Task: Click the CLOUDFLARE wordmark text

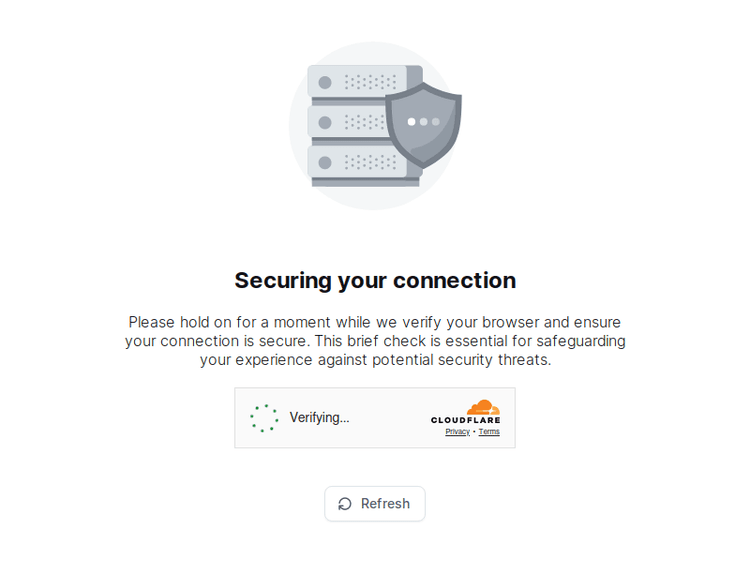Action: [x=465, y=420]
